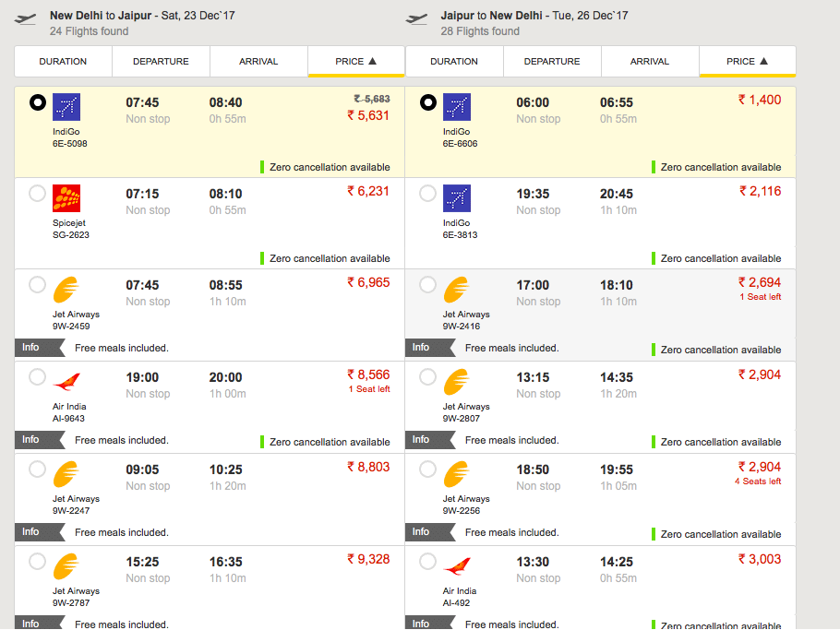Click airplane icon beside New Delhi to Jaipur

[x=25, y=19]
